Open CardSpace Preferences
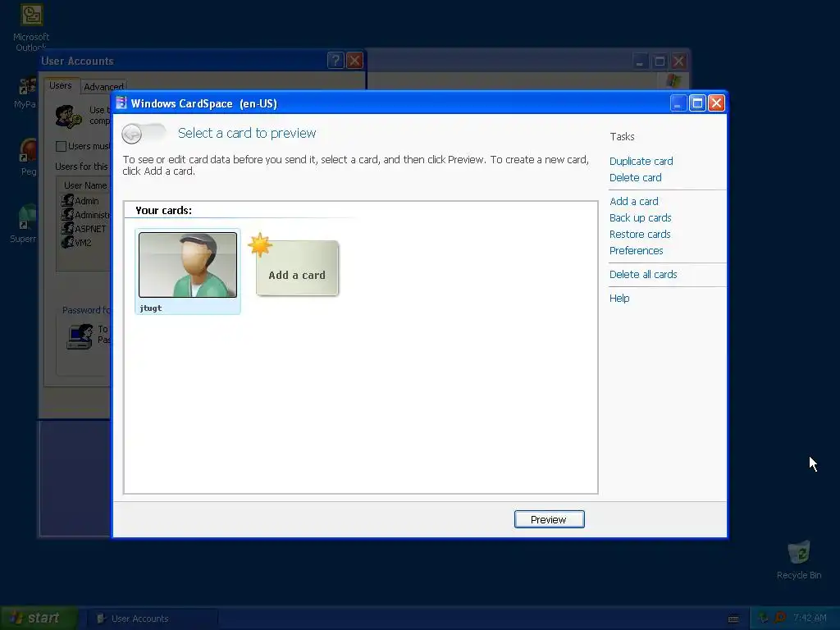This screenshot has width=840, height=630. (636, 251)
